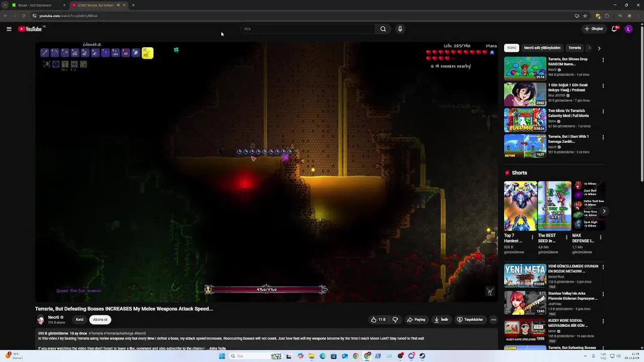Subscribe with the Abone ol button
The height and width of the screenshot is (362, 644).
100,320
